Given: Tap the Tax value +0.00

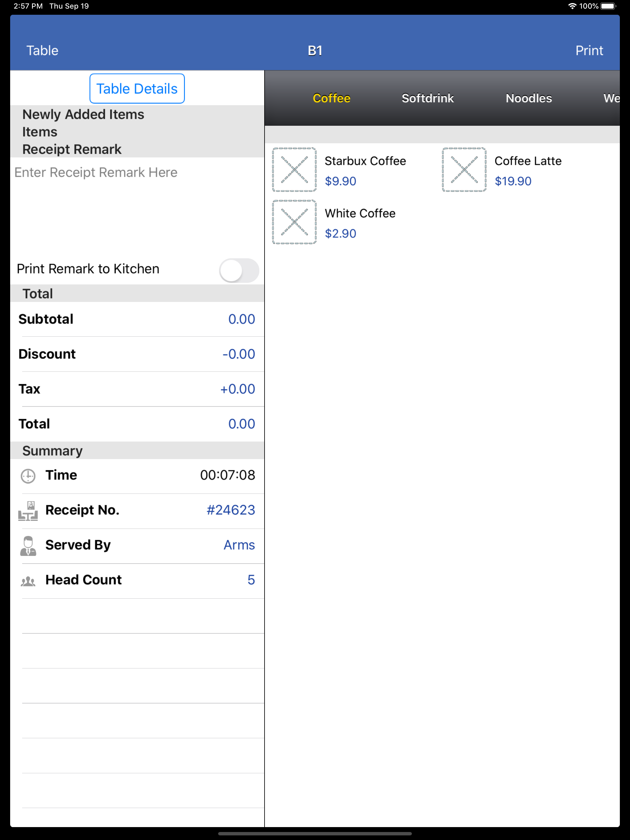Looking at the screenshot, I should [237, 389].
